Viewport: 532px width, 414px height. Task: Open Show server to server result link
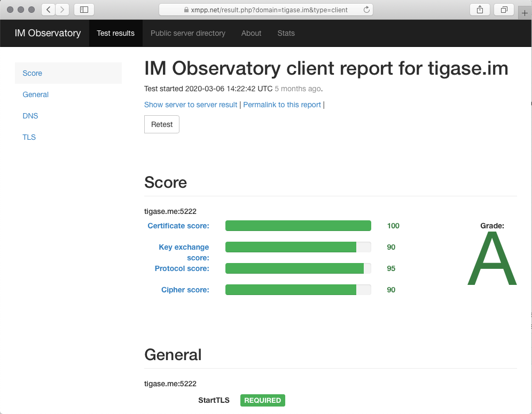coord(191,105)
